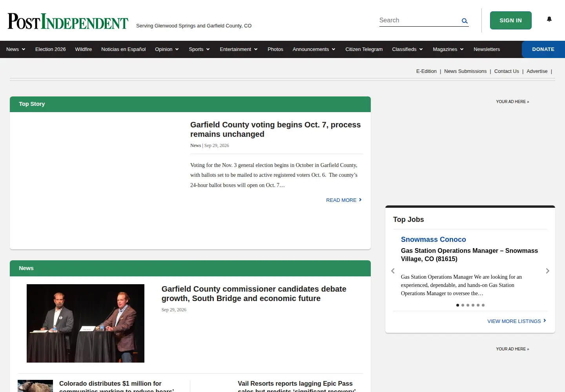This screenshot has height=392, width=565.
Task: Open the Contact Us link
Action: [507, 71]
